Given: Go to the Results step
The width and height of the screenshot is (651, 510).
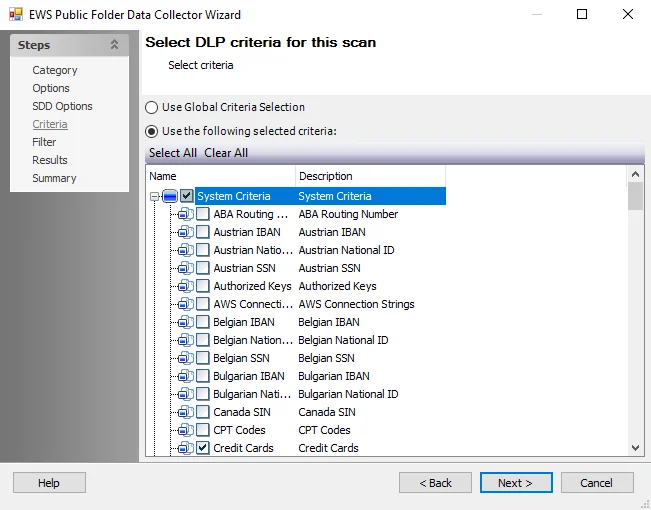Looking at the screenshot, I should pyautogui.click(x=50, y=160).
